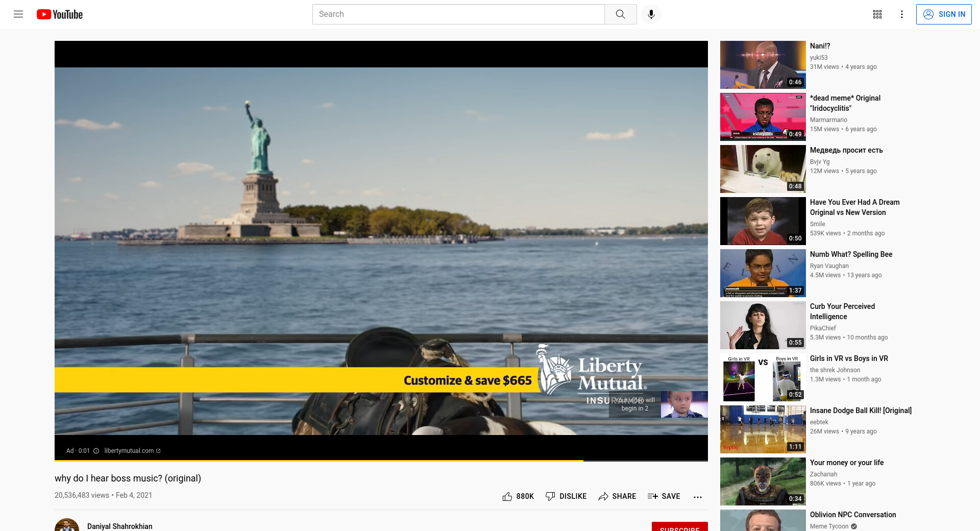Open the Nani!? video title
Viewport: 980px width, 531px height.
click(820, 46)
